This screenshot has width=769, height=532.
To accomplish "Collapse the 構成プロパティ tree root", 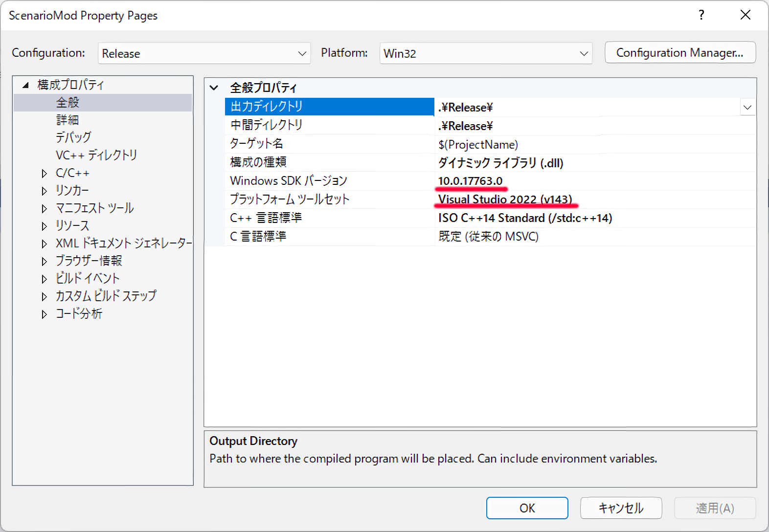I will pos(25,85).
